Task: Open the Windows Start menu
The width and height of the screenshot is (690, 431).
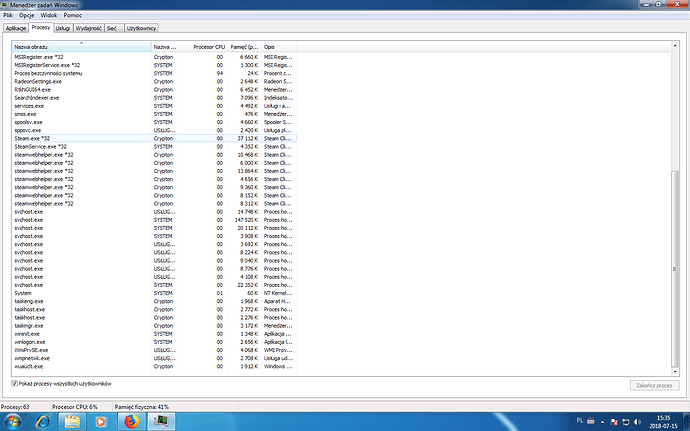Action: [14, 421]
